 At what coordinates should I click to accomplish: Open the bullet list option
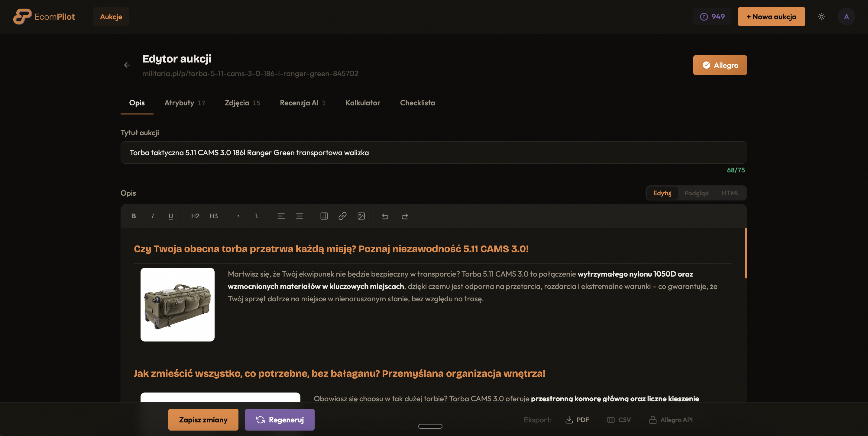click(238, 216)
